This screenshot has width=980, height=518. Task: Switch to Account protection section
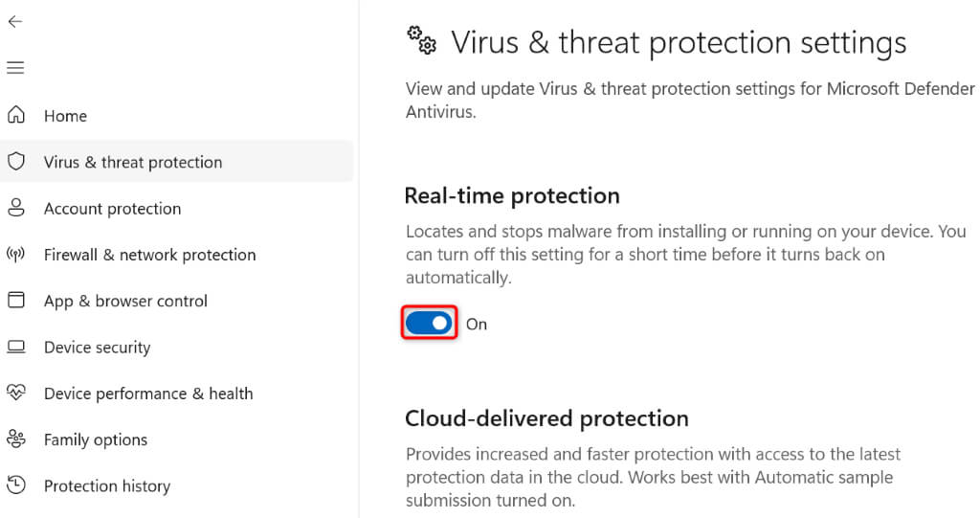click(112, 209)
